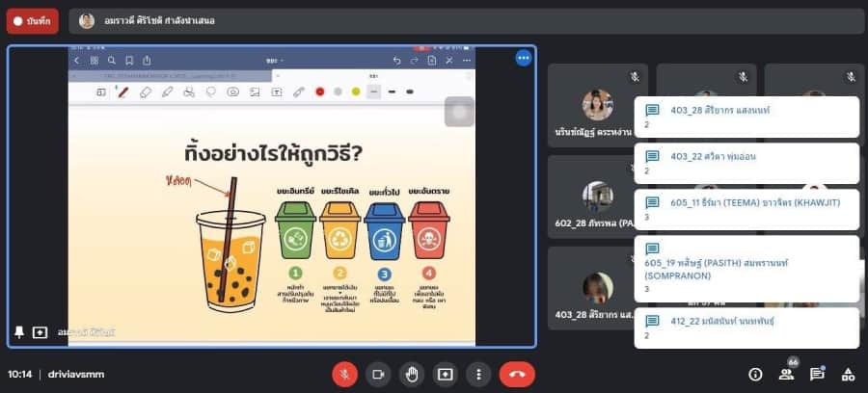This screenshot has height=393, width=868.
Task: Click the red hang-up call button
Action: (516, 374)
